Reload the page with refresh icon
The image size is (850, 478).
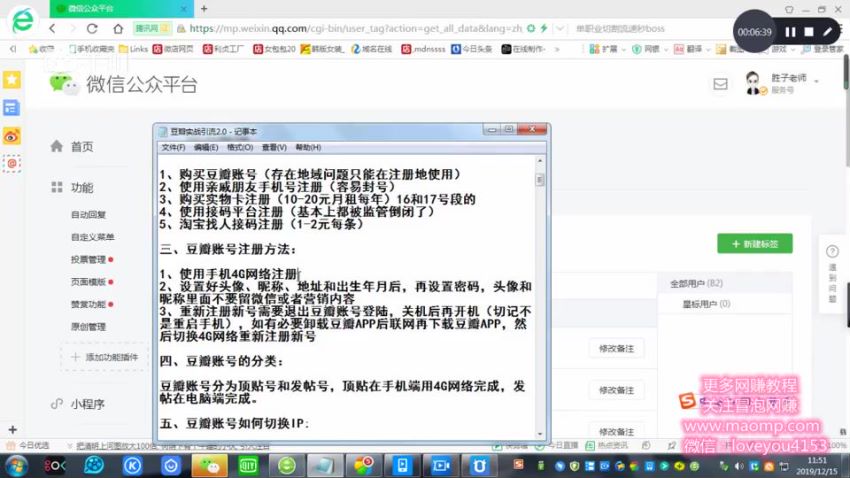(x=92, y=28)
